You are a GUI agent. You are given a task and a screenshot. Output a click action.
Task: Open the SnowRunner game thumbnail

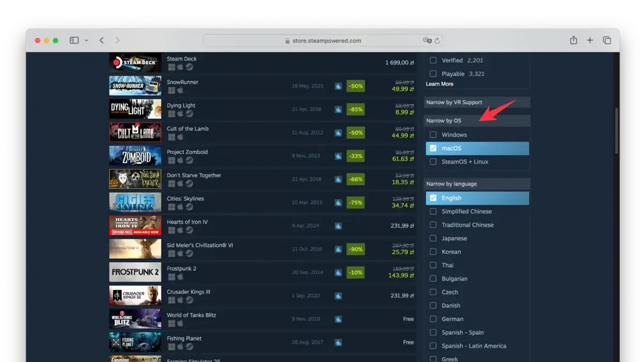(x=135, y=86)
